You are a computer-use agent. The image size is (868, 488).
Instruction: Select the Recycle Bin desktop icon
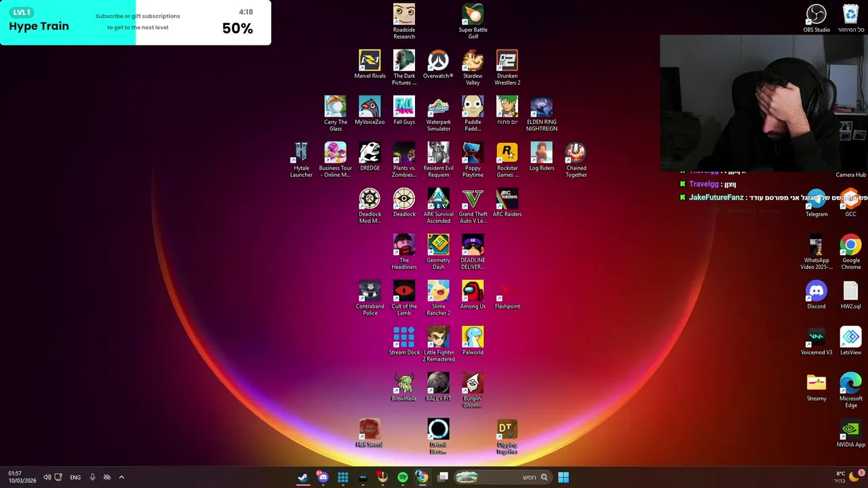(850, 18)
